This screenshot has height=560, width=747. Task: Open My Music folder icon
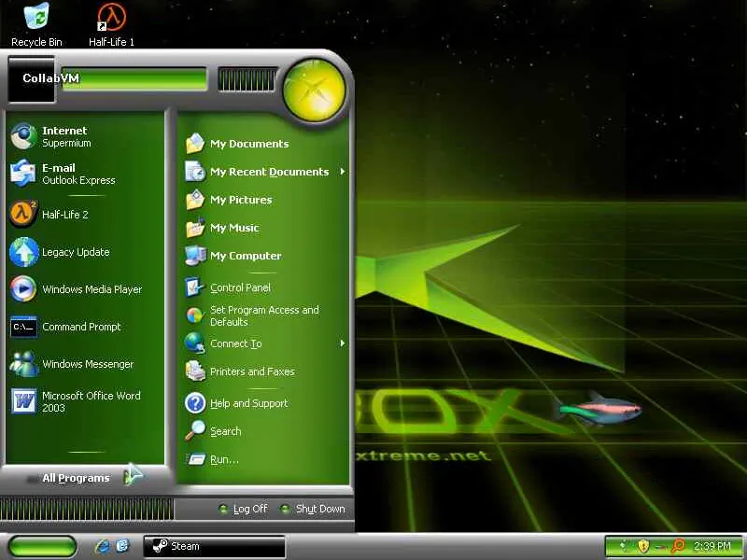(x=195, y=228)
